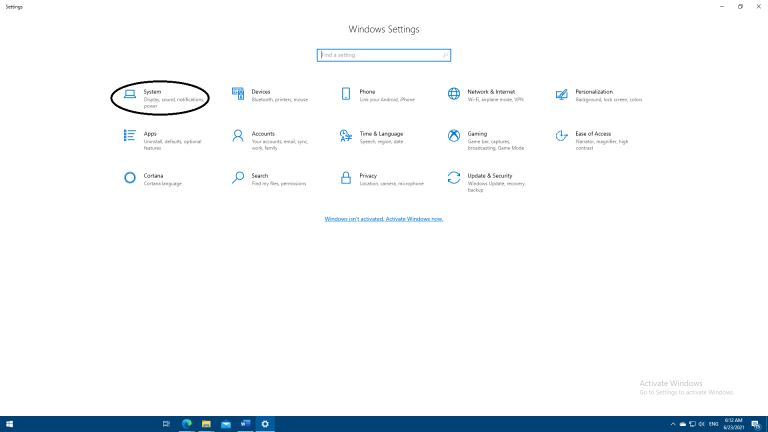Image resolution: width=768 pixels, height=432 pixels.
Task: Launch Microsoft Edge from the taskbar
Action: (x=187, y=424)
